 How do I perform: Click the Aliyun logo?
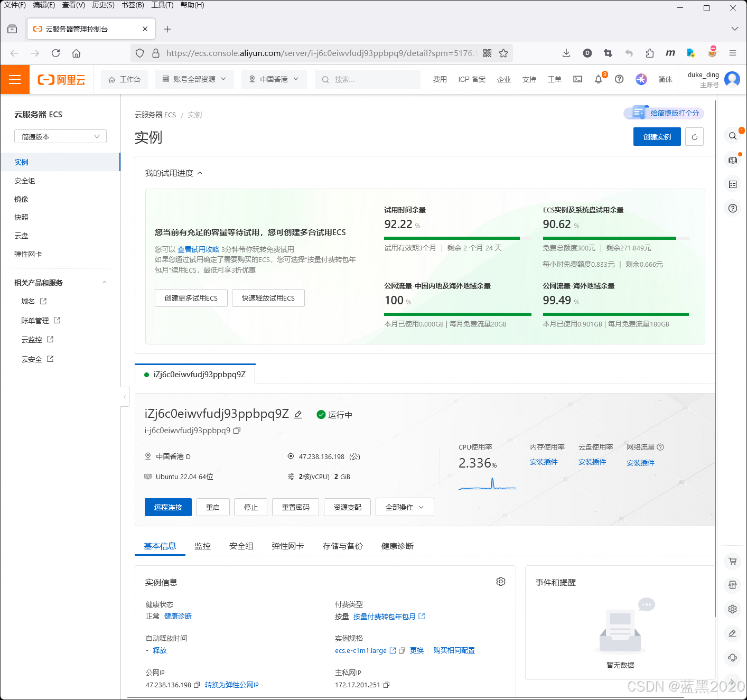pyautogui.click(x=62, y=80)
